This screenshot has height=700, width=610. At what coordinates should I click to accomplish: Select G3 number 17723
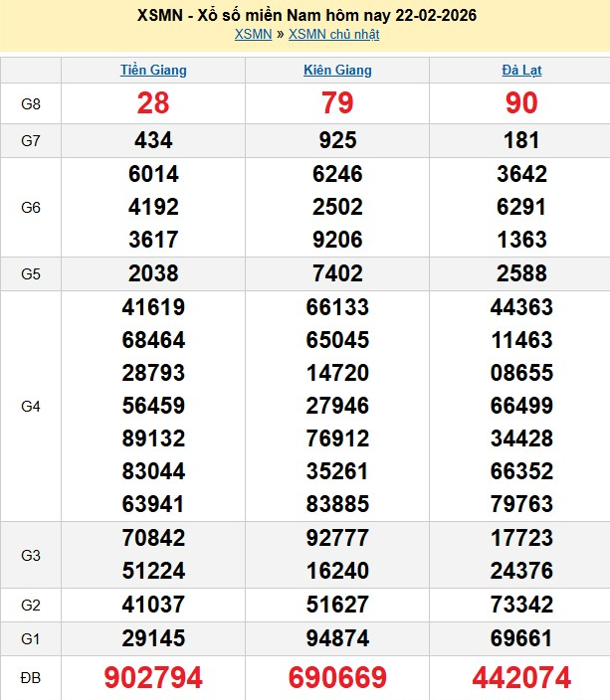521,538
